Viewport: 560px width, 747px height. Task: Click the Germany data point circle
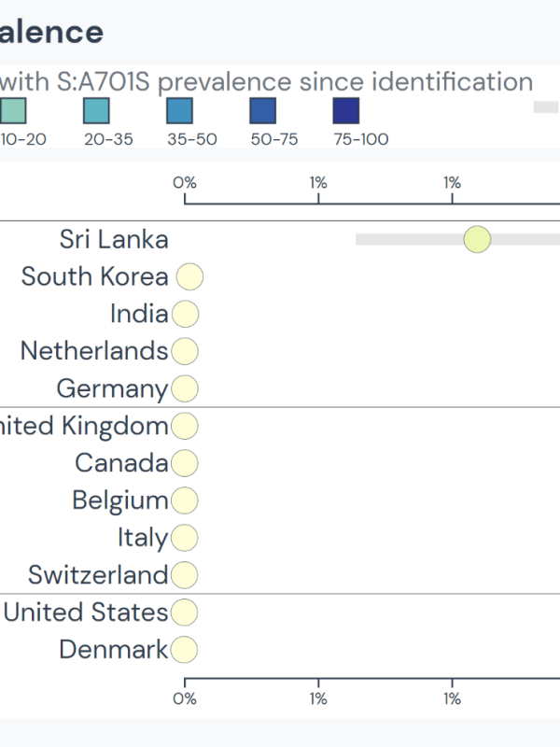185,388
